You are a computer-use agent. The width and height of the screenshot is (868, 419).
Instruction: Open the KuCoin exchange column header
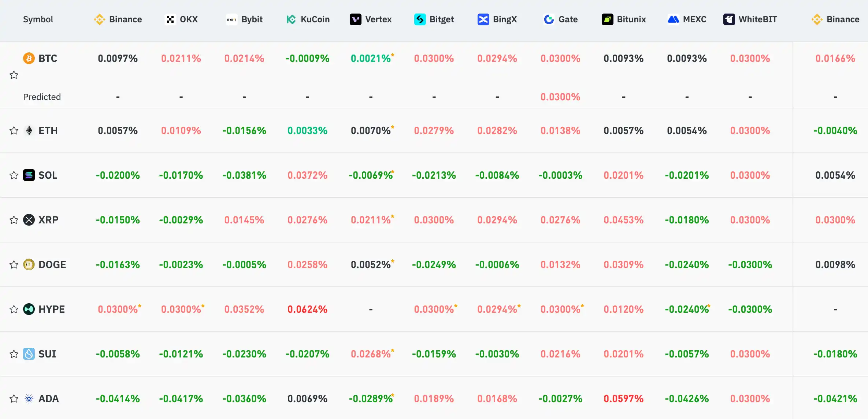[308, 19]
